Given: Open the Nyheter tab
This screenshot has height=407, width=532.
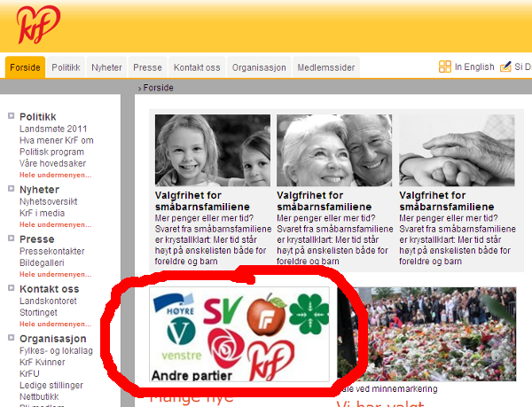Looking at the screenshot, I should tap(106, 67).
